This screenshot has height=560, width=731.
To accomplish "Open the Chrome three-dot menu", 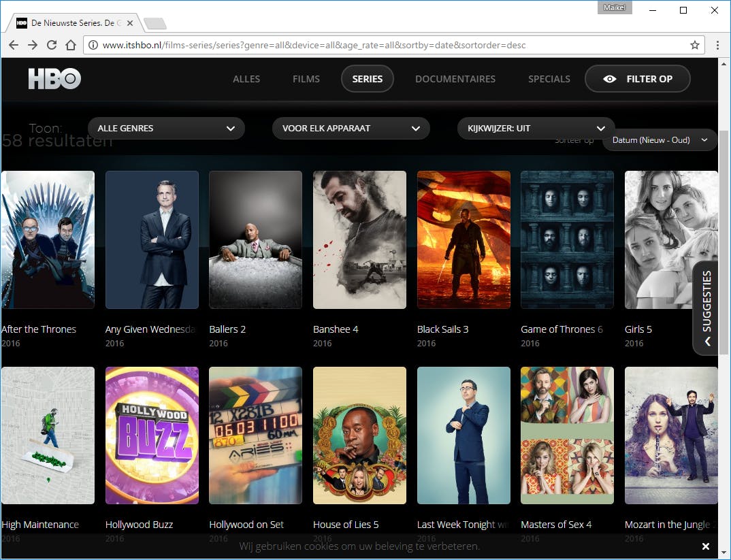I will click(x=717, y=45).
